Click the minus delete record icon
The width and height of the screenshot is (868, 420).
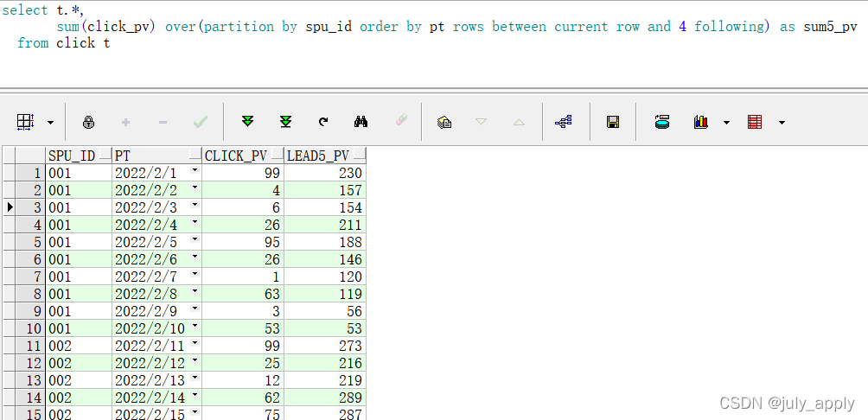[x=163, y=123]
